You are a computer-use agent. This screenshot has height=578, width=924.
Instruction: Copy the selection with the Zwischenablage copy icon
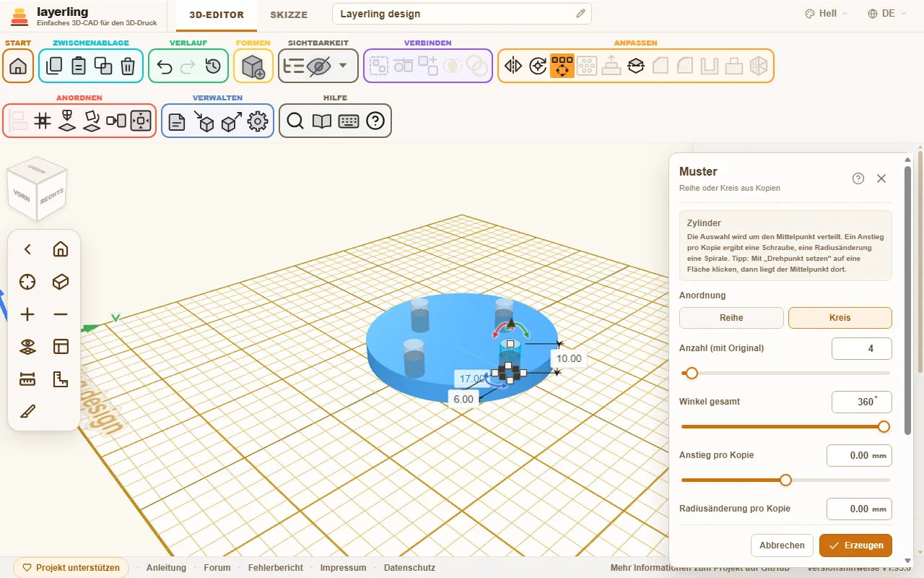54,66
